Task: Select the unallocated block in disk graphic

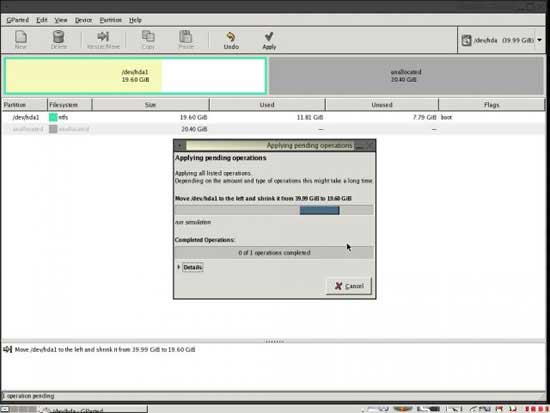Action: pos(406,76)
